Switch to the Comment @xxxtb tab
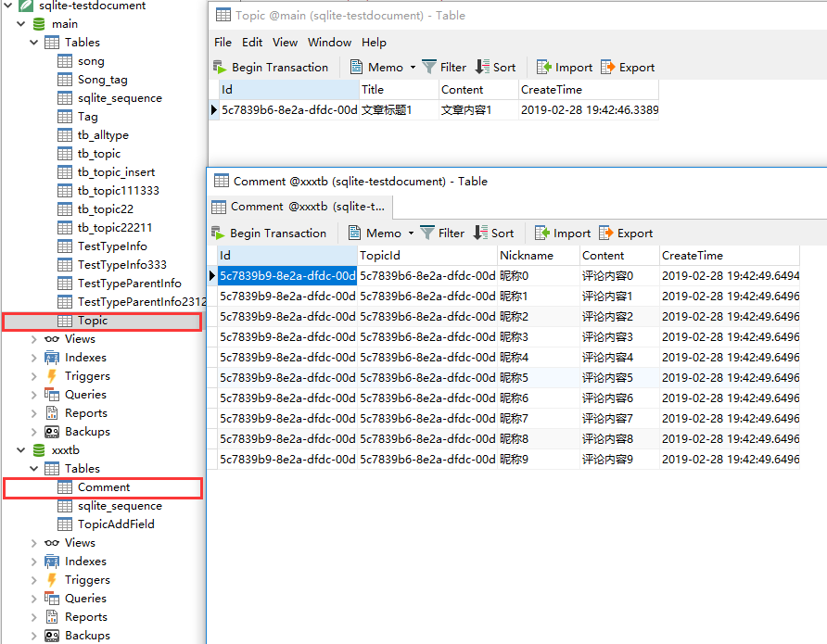 pos(300,207)
